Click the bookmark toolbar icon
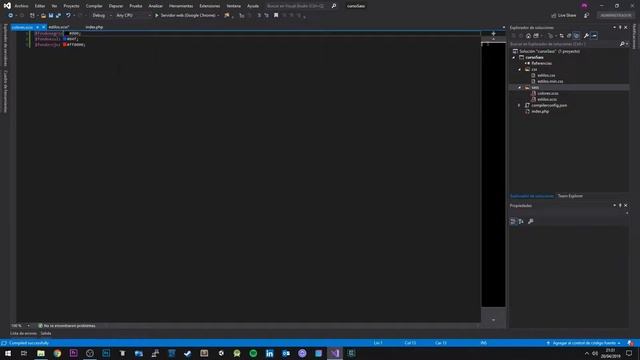Image resolution: width=640 pixels, height=360 pixels. pos(276,16)
